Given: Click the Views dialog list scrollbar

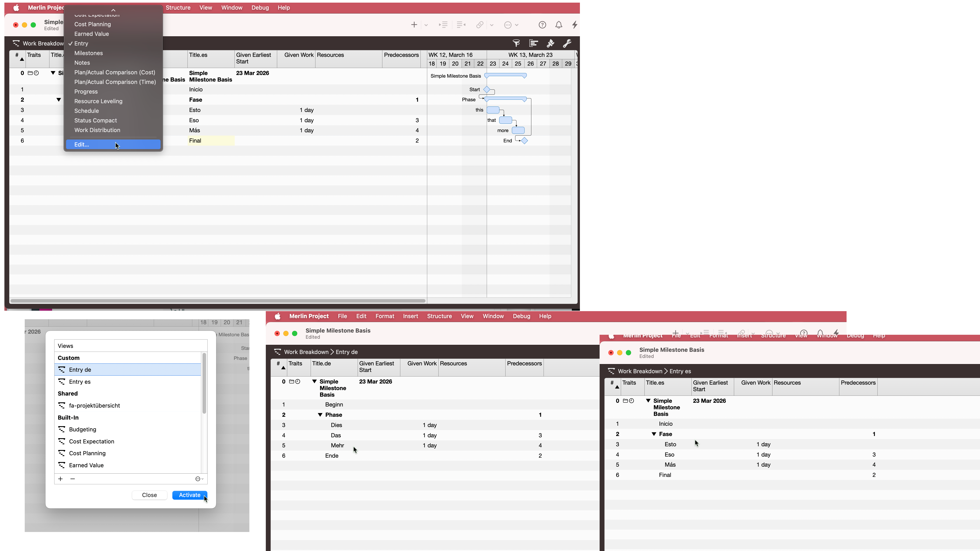Looking at the screenshot, I should [204, 383].
